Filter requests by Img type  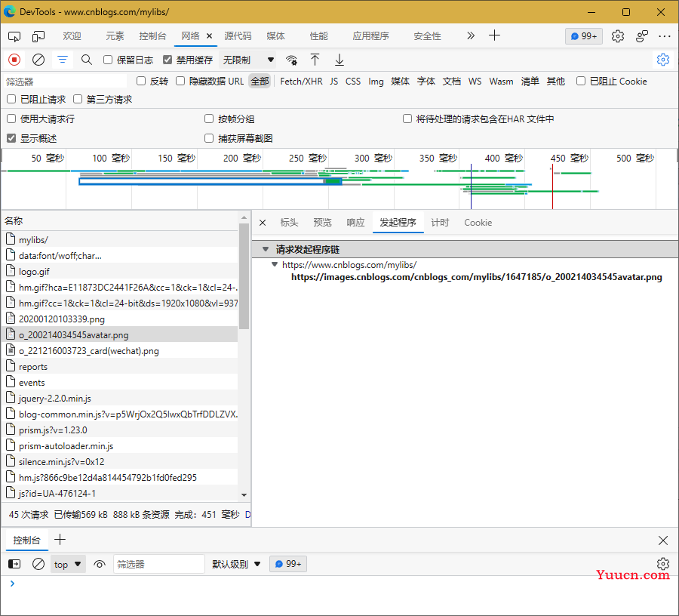pyautogui.click(x=376, y=82)
